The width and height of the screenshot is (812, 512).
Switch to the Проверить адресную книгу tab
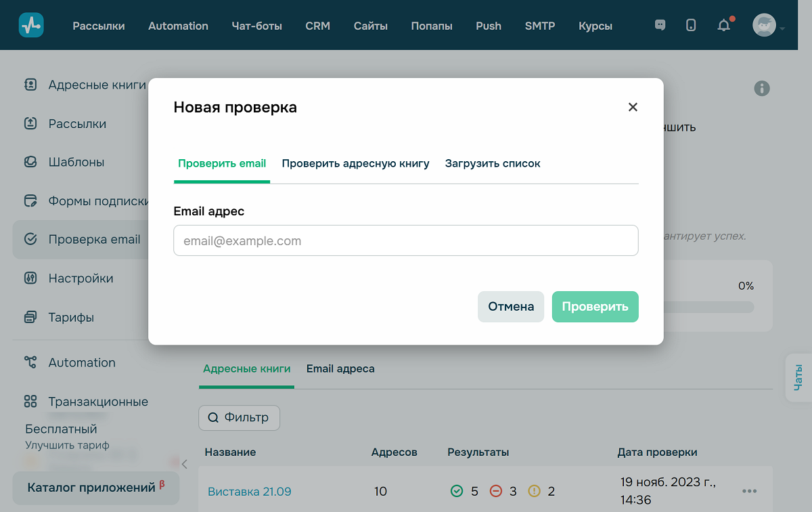click(x=355, y=163)
